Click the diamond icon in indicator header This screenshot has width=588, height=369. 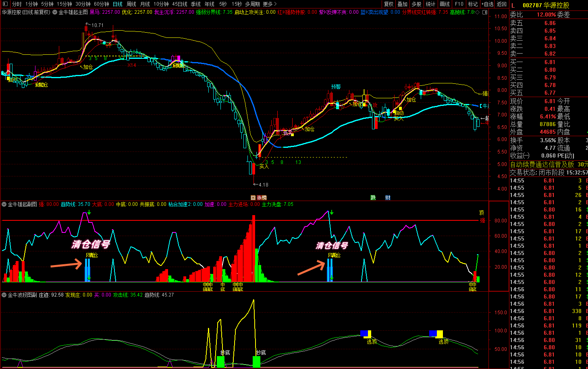coord(478,12)
